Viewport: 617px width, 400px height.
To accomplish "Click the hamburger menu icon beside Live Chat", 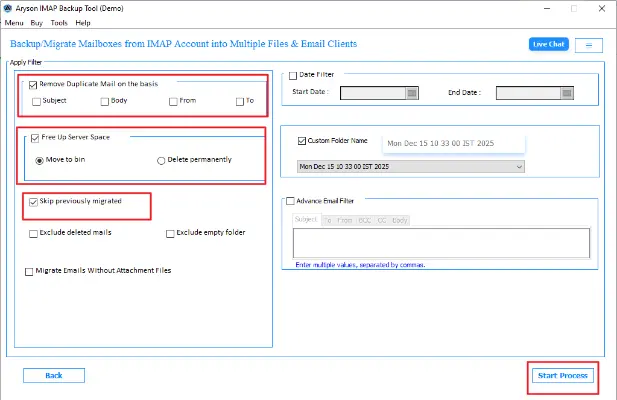I will 589,45.
